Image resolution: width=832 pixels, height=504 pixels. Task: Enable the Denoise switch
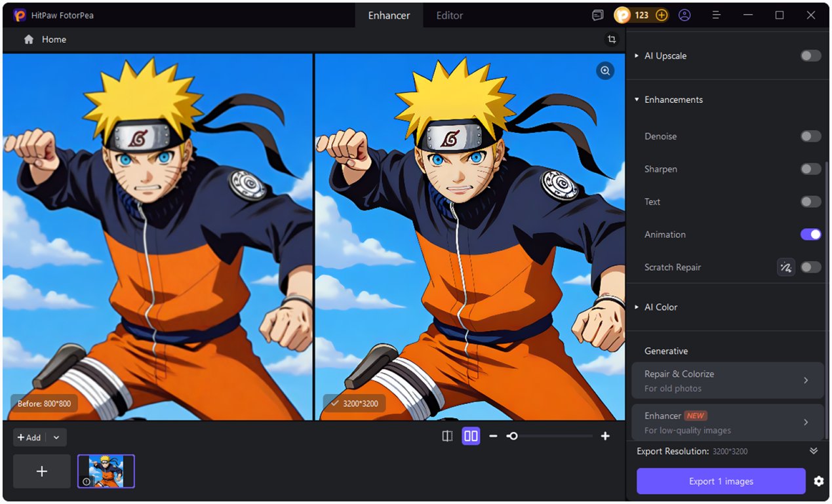point(811,136)
